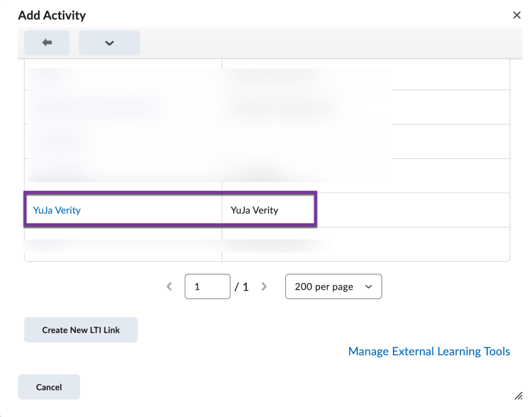
Task: Dismiss the dialog with Cancel
Action: click(x=48, y=386)
